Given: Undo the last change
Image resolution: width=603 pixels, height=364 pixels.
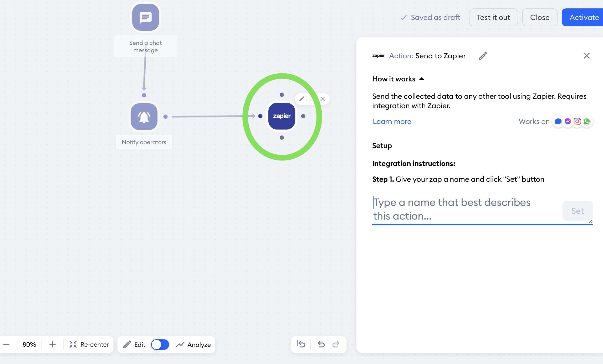Looking at the screenshot, I should (321, 344).
